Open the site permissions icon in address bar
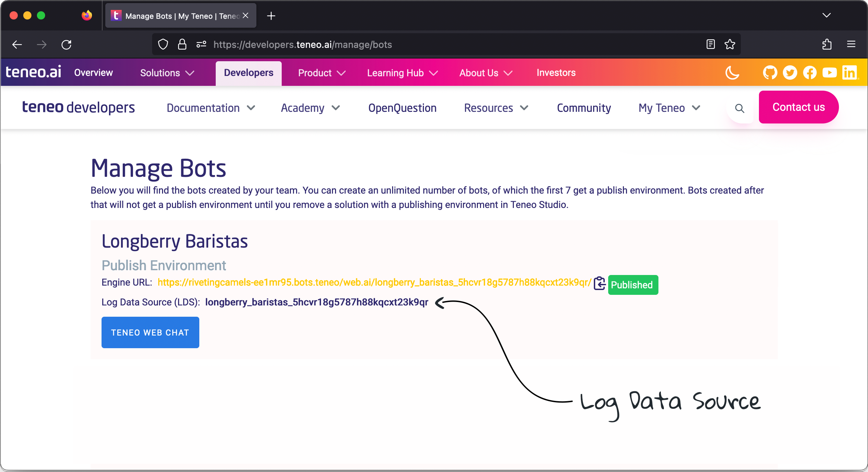Viewport: 868px width, 472px height. pos(201,44)
